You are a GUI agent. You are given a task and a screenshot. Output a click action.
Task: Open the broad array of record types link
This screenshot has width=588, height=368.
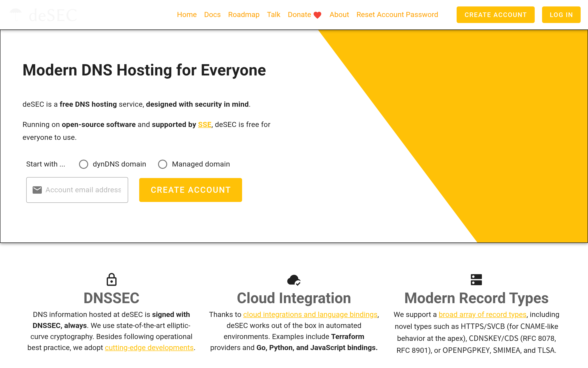483,314
